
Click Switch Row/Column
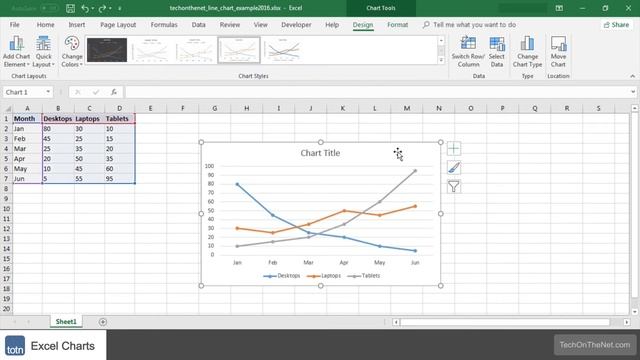468,52
